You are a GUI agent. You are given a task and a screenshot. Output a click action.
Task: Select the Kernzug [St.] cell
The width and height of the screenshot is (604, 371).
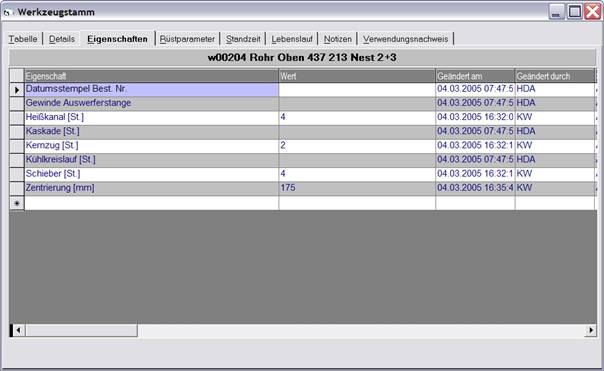point(151,146)
